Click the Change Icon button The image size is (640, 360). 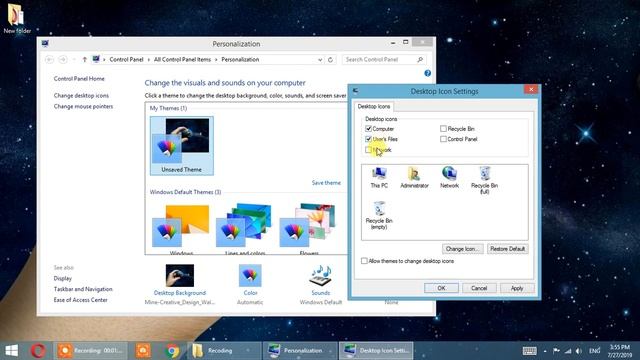462,249
